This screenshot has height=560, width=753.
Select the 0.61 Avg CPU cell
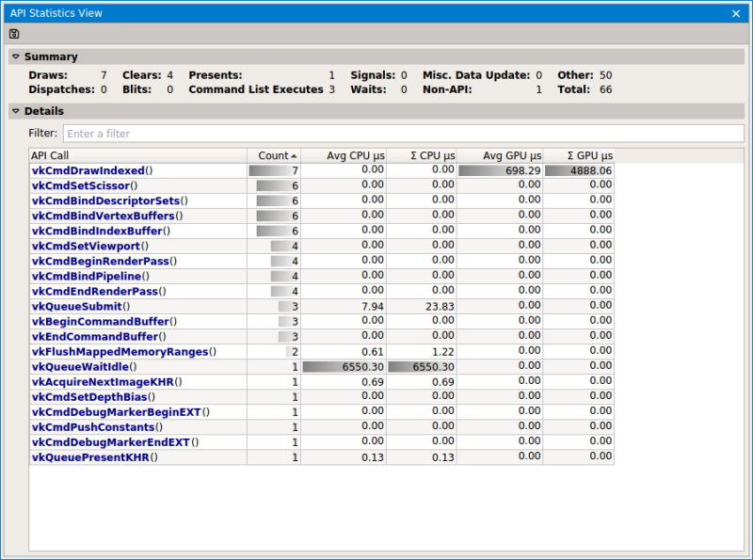[344, 352]
